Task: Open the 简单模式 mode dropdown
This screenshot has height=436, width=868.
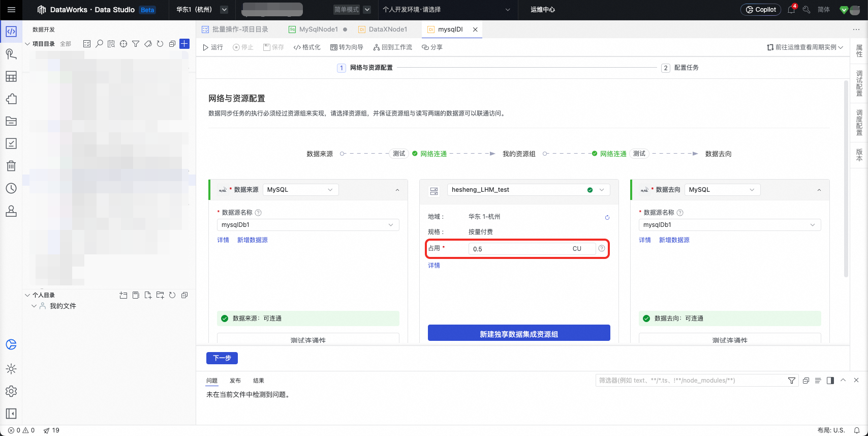Action: pyautogui.click(x=352, y=10)
